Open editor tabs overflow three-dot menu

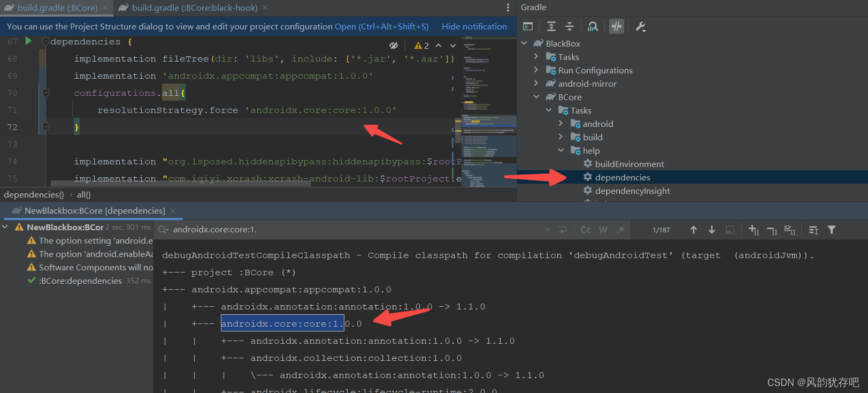click(x=508, y=7)
